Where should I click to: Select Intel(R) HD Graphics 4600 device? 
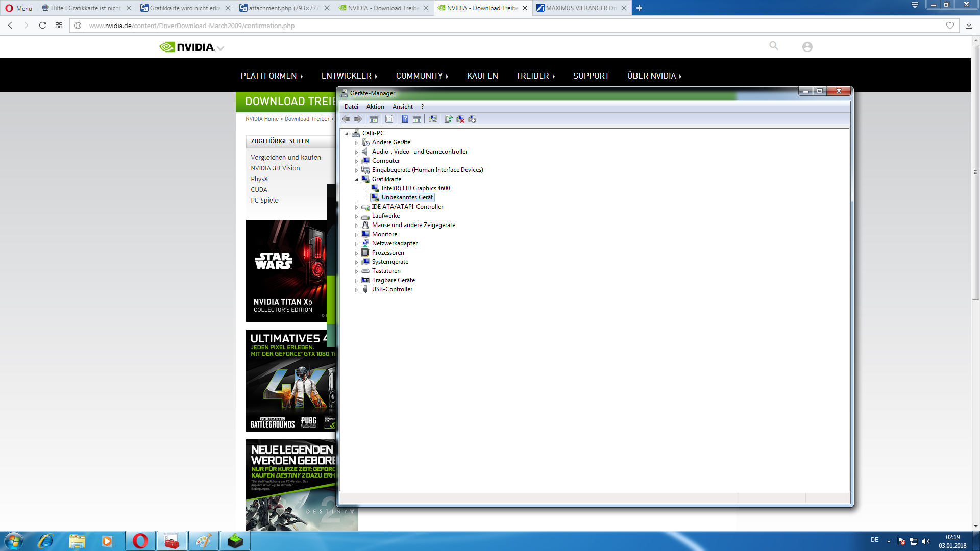tap(415, 188)
